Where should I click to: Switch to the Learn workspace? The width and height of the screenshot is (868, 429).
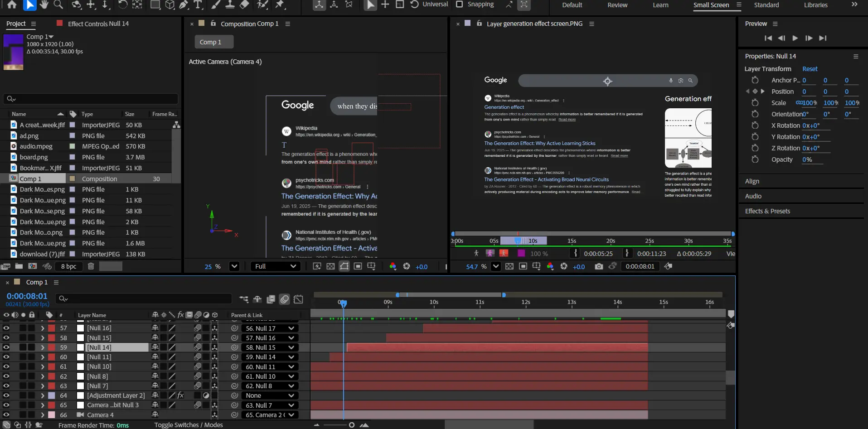(x=660, y=5)
